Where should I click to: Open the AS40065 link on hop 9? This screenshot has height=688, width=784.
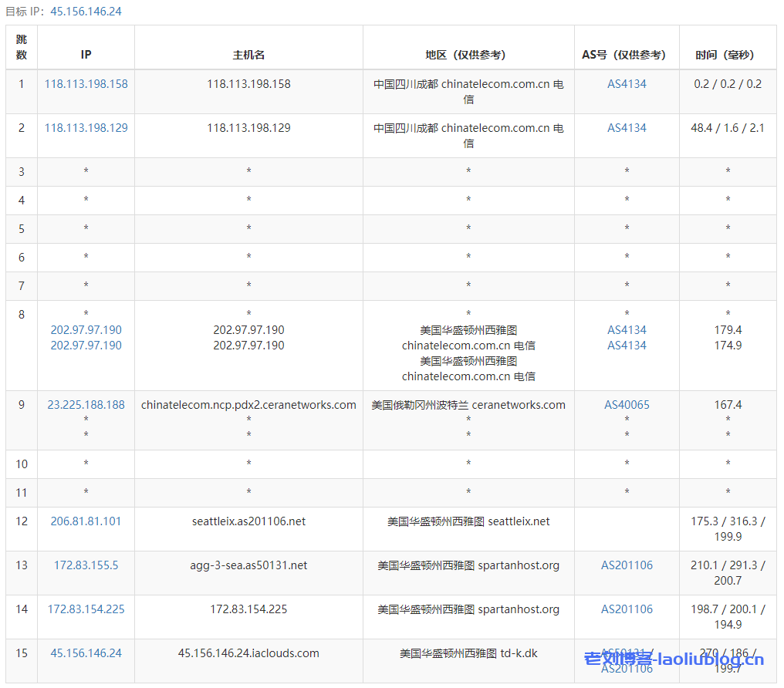(627, 404)
